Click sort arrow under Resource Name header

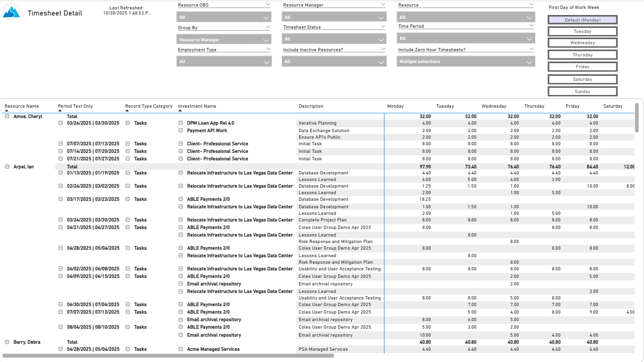click(x=7, y=111)
